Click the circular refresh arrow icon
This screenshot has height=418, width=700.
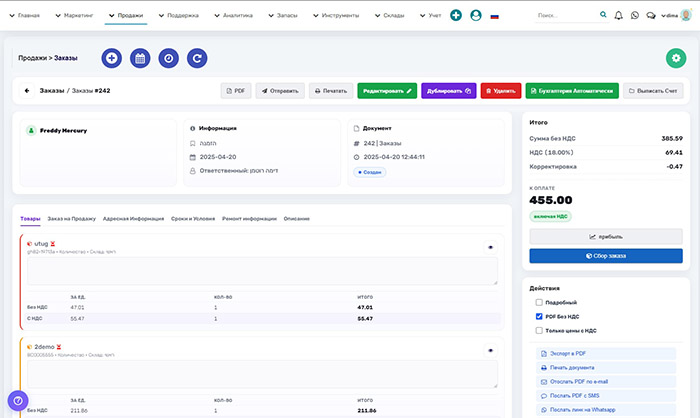coord(198,59)
